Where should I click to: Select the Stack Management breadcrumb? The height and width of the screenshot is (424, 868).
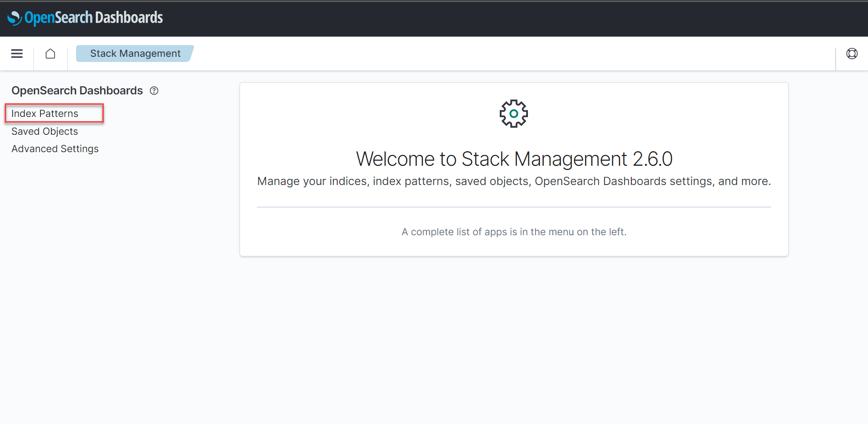[x=135, y=54]
